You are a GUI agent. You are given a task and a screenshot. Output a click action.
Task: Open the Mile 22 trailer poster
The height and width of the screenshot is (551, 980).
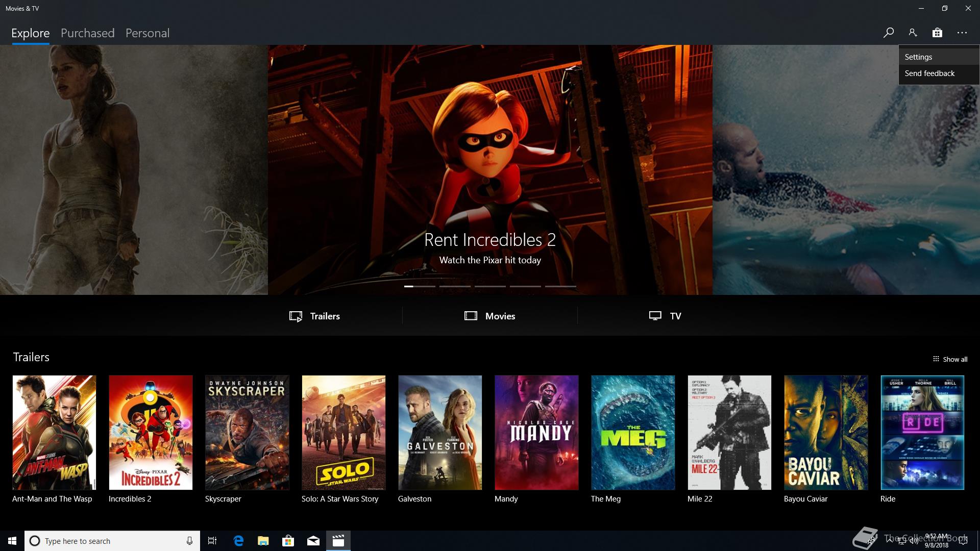(729, 433)
